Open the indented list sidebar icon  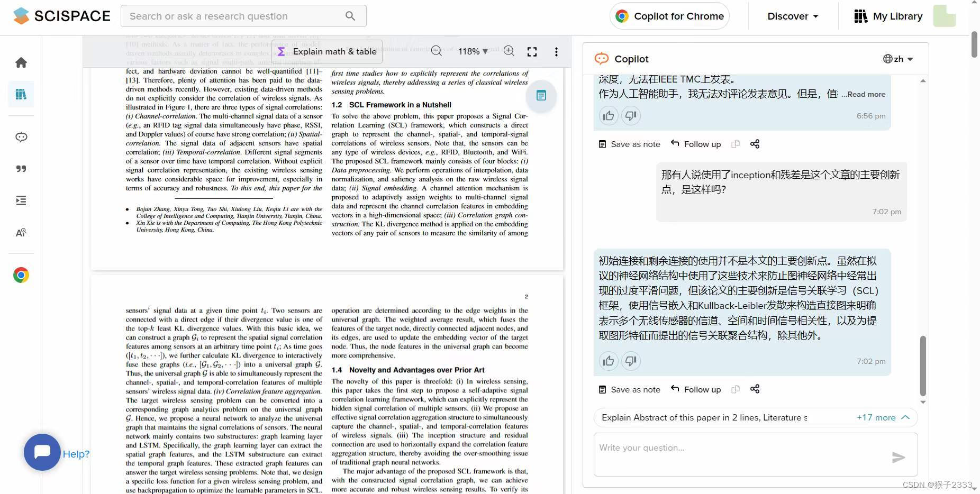point(21,200)
